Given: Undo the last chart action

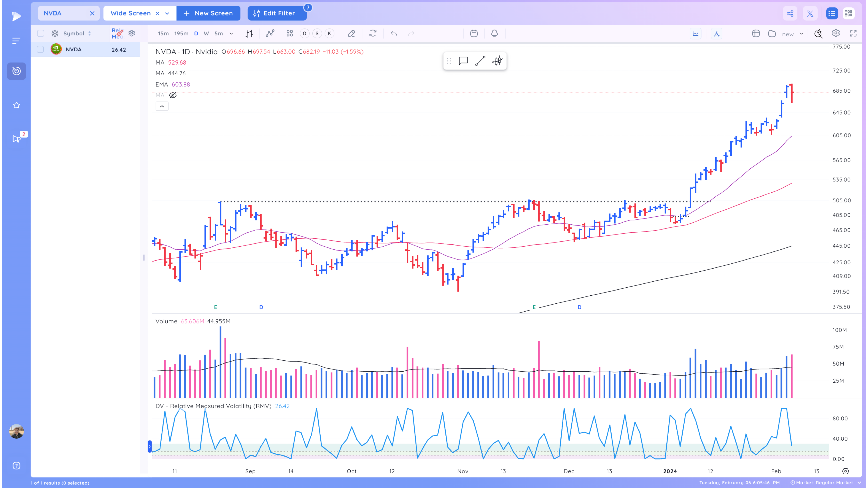Looking at the screenshot, I should point(394,33).
